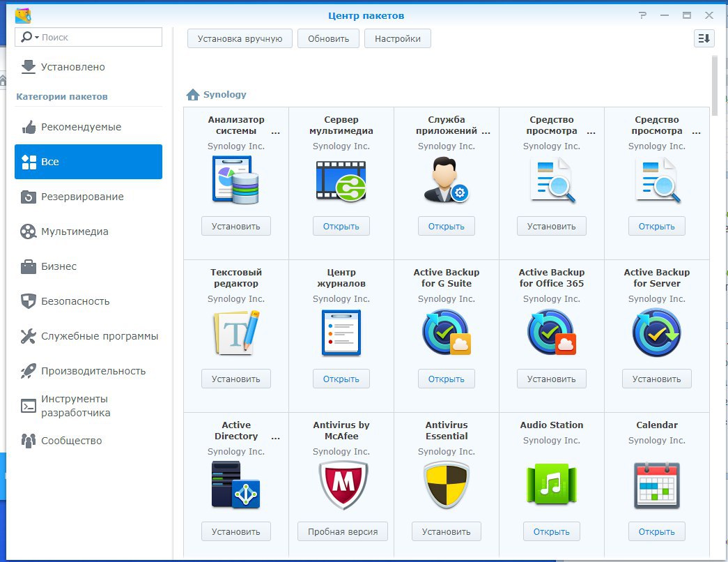Open Calendar package

(x=656, y=531)
